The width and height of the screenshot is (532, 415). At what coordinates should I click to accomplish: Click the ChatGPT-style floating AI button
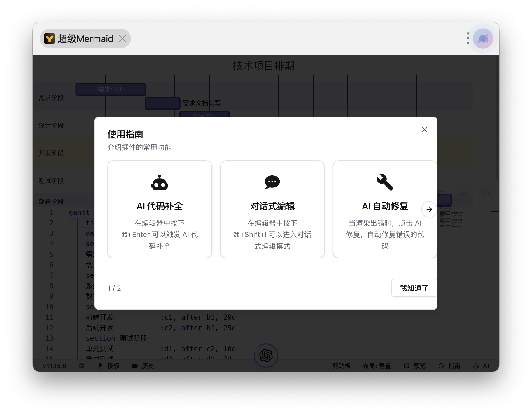pos(266,356)
